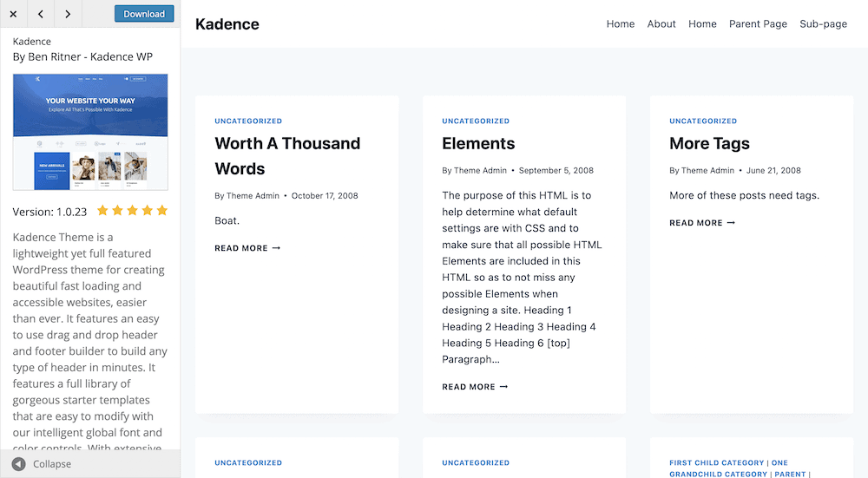Click the Version: 1.0.23 text
This screenshot has height=478, width=868.
(x=49, y=212)
